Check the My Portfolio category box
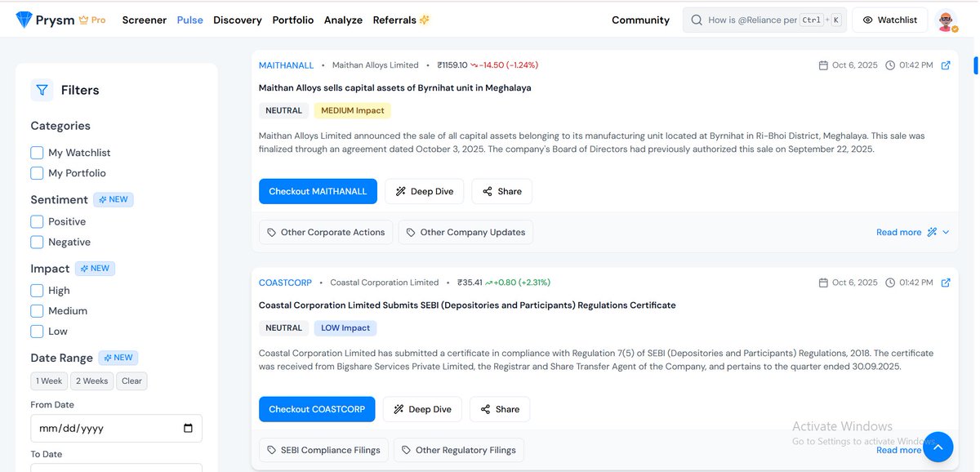Screen dimensions: 980x472 37,173
